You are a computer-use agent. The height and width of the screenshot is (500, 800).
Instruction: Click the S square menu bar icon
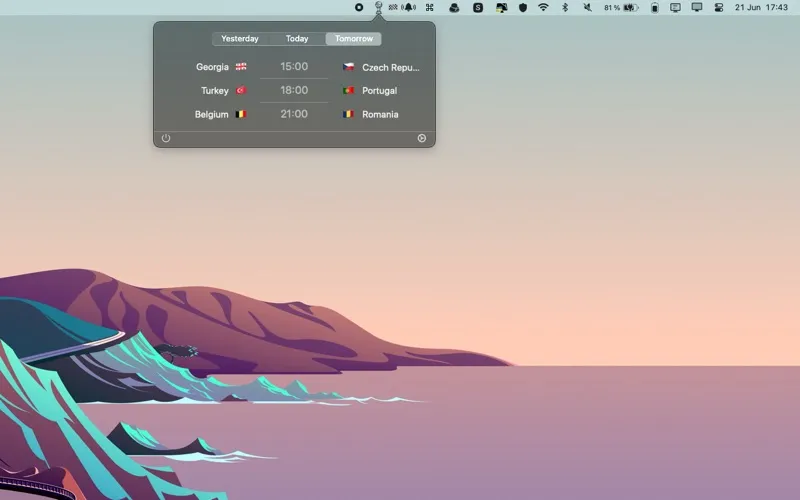pyautogui.click(x=478, y=7)
